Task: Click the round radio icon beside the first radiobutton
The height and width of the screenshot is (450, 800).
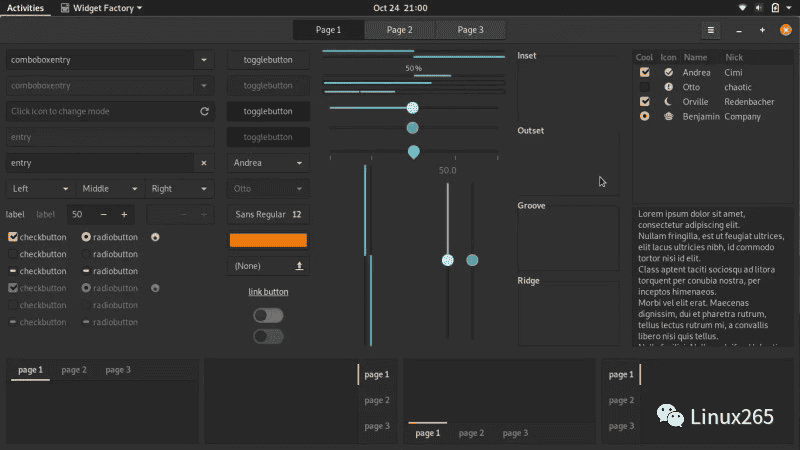Action: click(x=155, y=237)
